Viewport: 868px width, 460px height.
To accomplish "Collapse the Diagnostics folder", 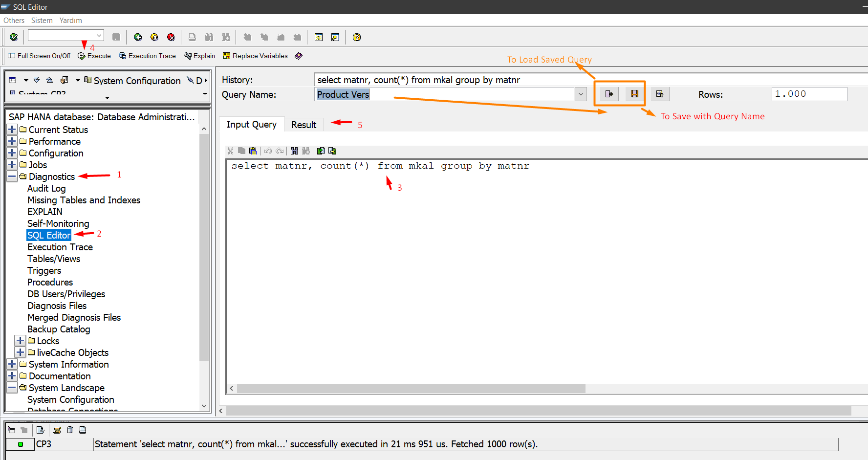I will point(12,176).
